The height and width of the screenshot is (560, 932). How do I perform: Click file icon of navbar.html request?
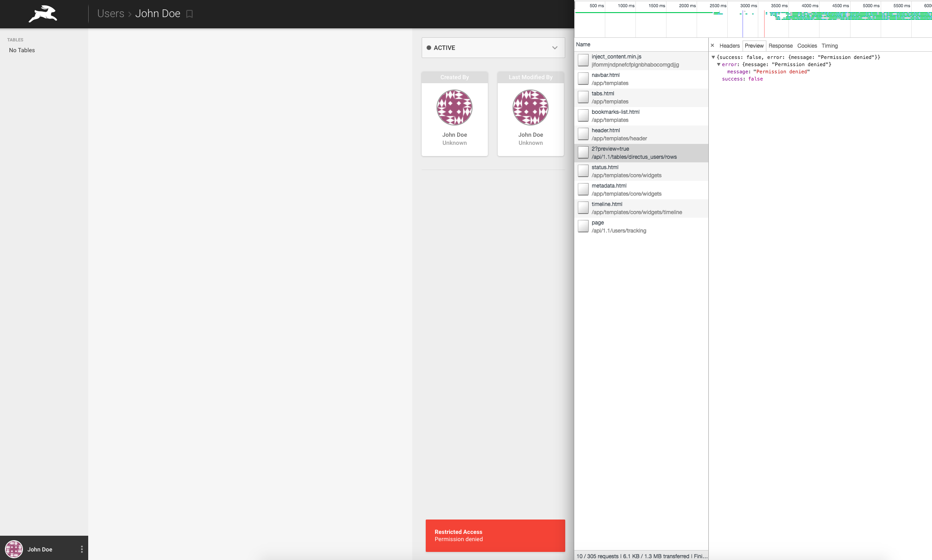click(x=583, y=79)
